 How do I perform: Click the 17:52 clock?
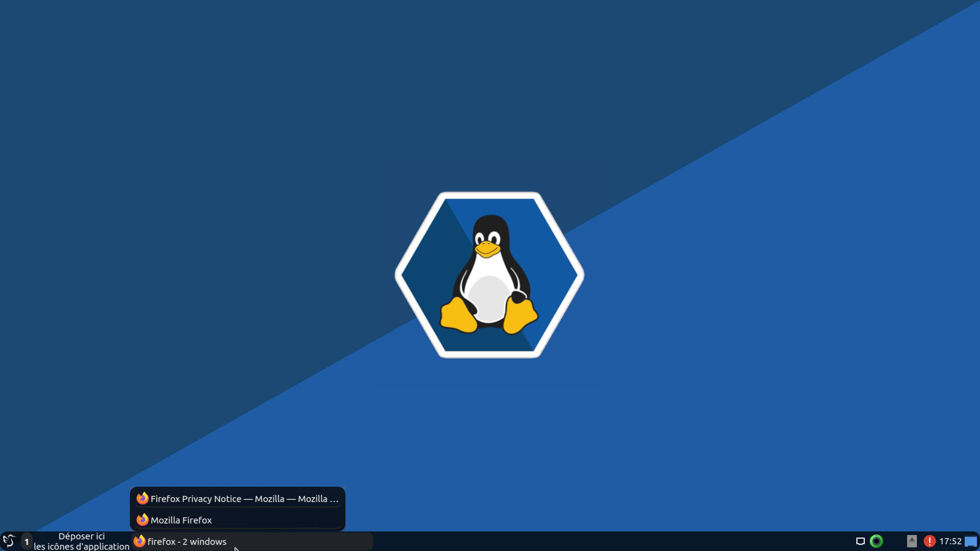tap(951, 541)
